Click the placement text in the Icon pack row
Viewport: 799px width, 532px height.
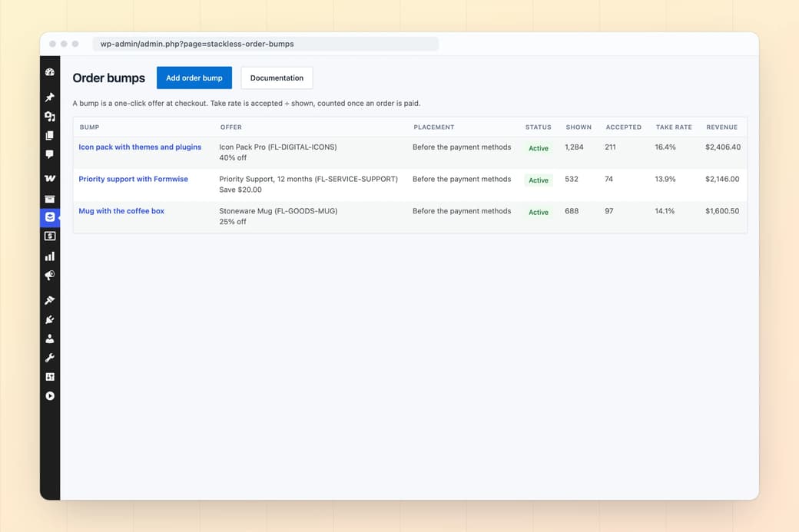pyautogui.click(x=462, y=147)
